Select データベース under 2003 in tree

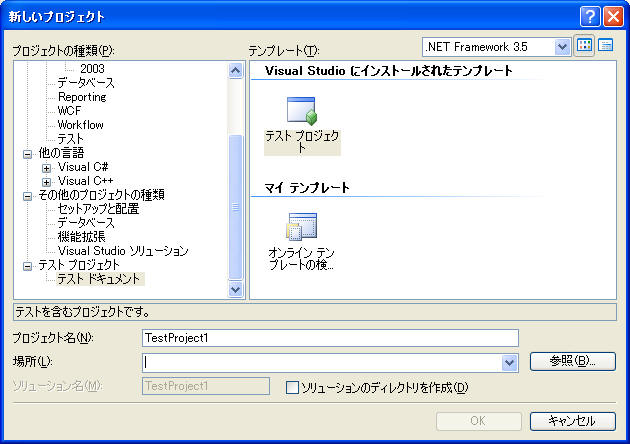[x=86, y=83]
